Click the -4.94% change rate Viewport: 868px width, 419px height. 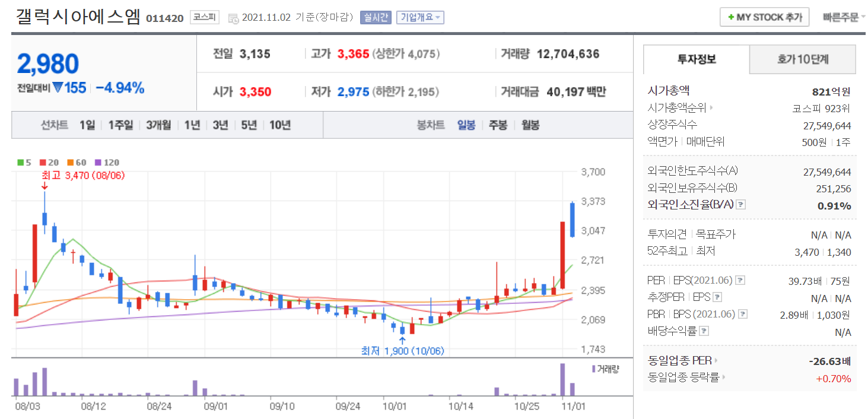[120, 88]
